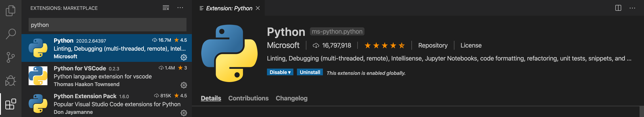Click the 3-star rating of Python for VSCode
This screenshot has height=117, width=644.
(182, 68)
